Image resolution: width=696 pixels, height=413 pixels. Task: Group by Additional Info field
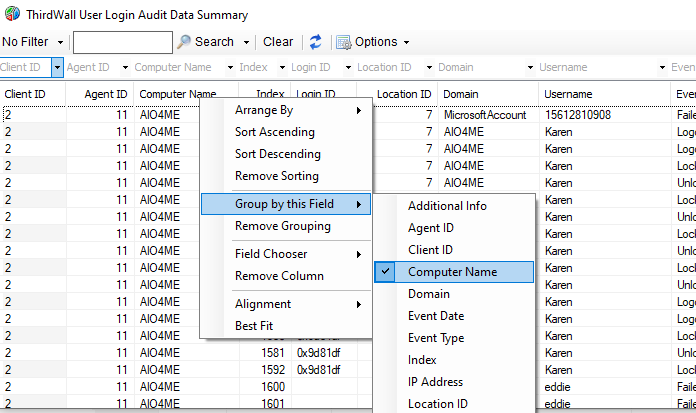coord(454,206)
